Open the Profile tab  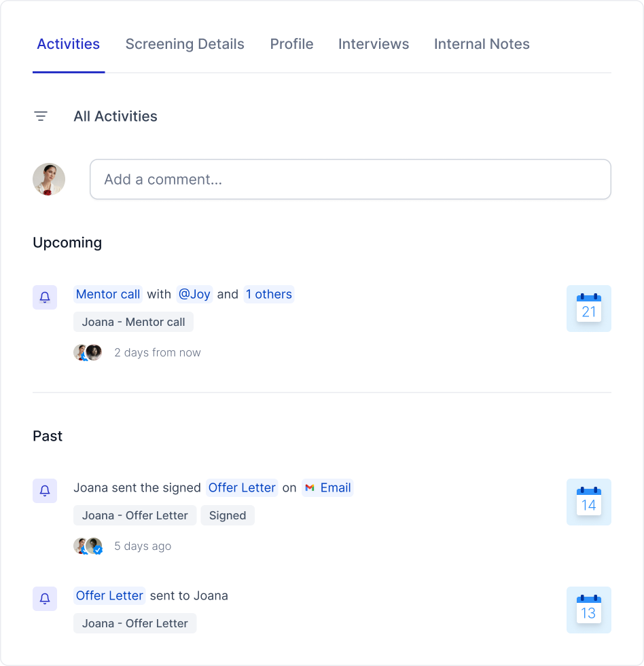click(291, 44)
